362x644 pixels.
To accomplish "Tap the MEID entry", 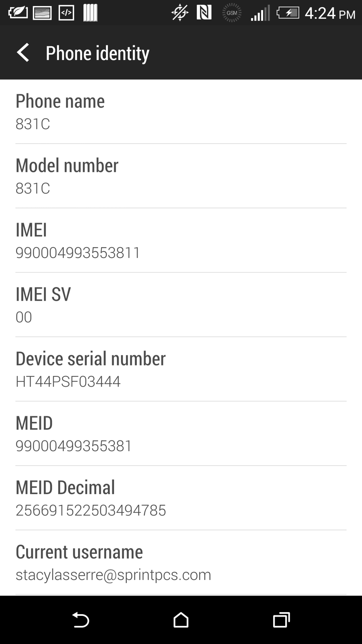I will click(181, 433).
